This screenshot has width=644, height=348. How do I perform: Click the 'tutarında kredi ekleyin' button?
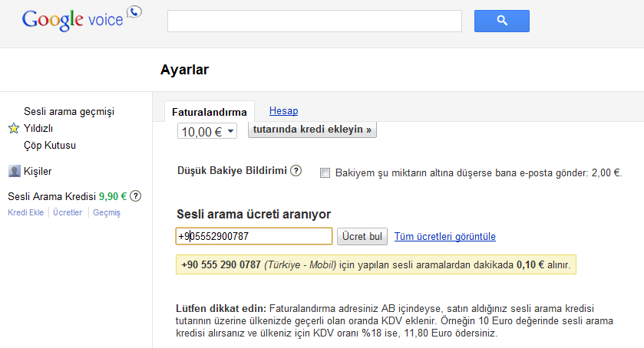312,130
